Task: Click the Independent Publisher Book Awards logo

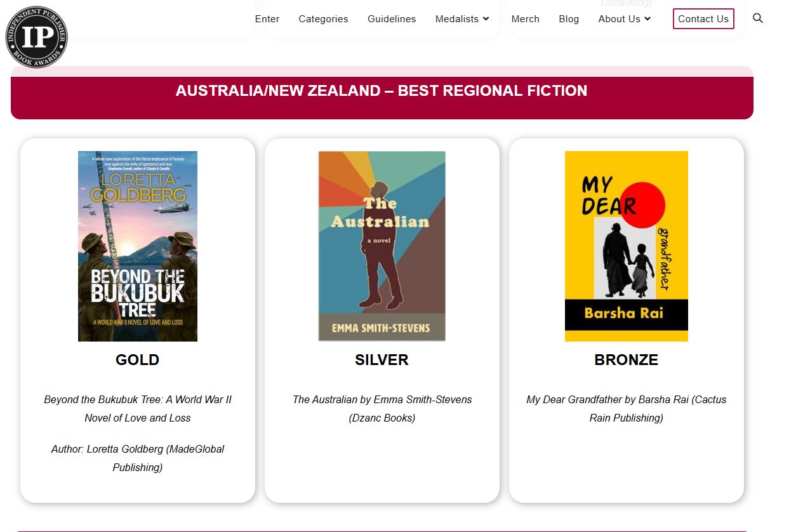Action: click(36, 37)
